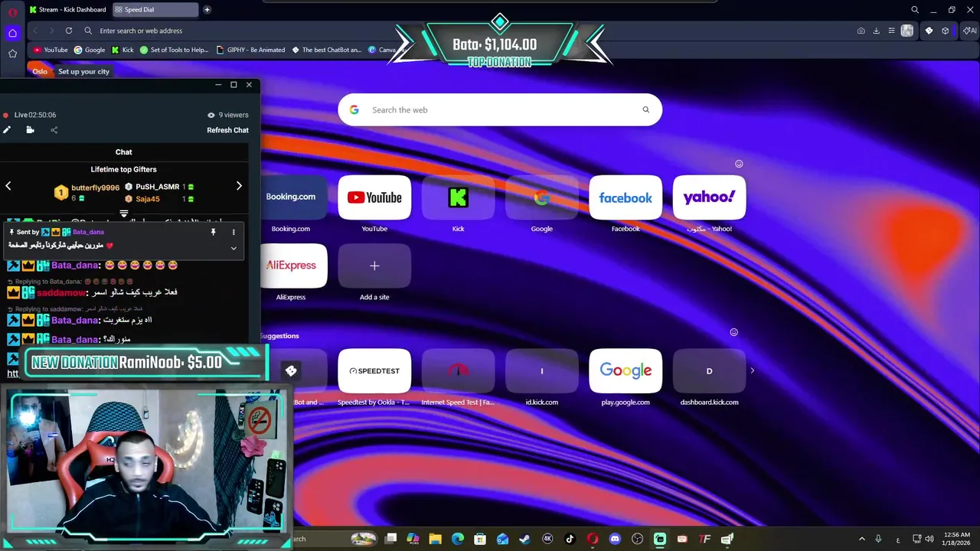The height and width of the screenshot is (551, 980).
Task: Open the YouTube bookmark in the bookmarks bar
Action: 51,50
